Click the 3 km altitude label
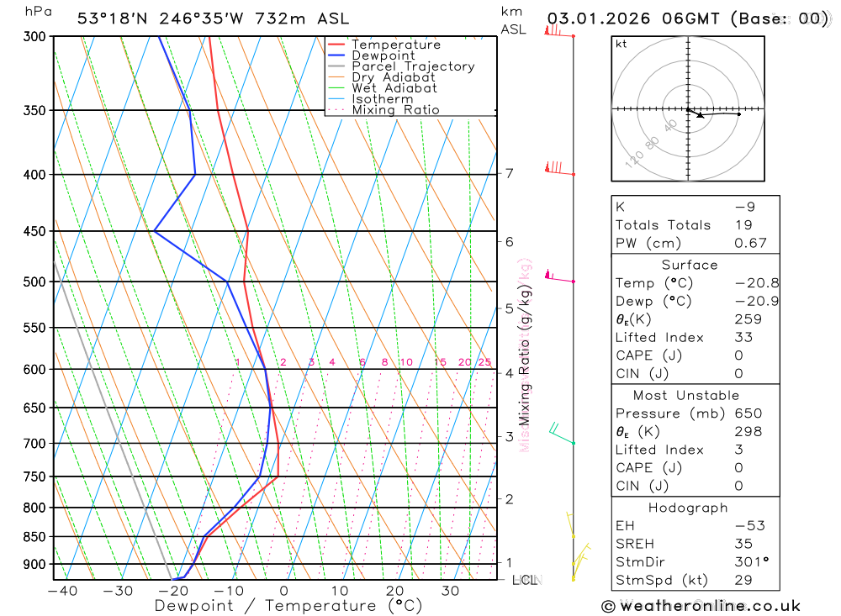Image resolution: width=841 pixels, height=616 pixels. coord(509,436)
